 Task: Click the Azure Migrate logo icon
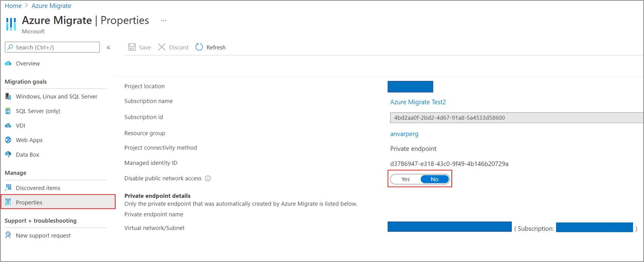(11, 24)
